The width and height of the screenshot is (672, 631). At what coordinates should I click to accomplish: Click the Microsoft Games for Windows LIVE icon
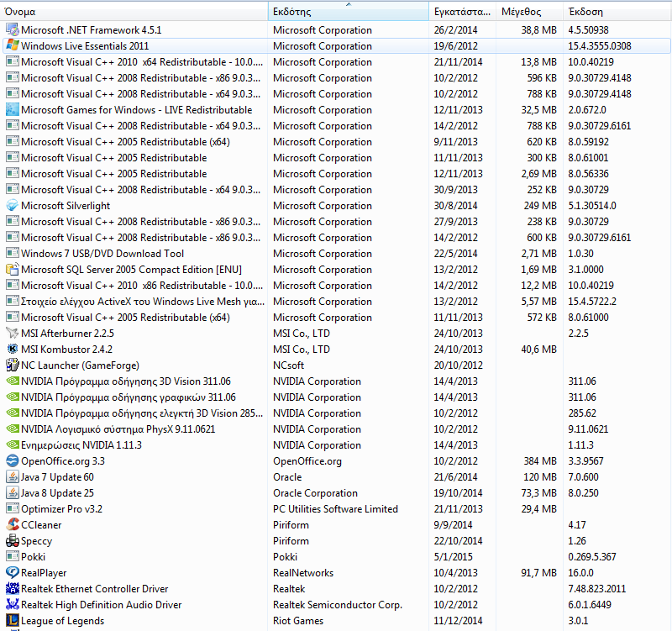13,110
